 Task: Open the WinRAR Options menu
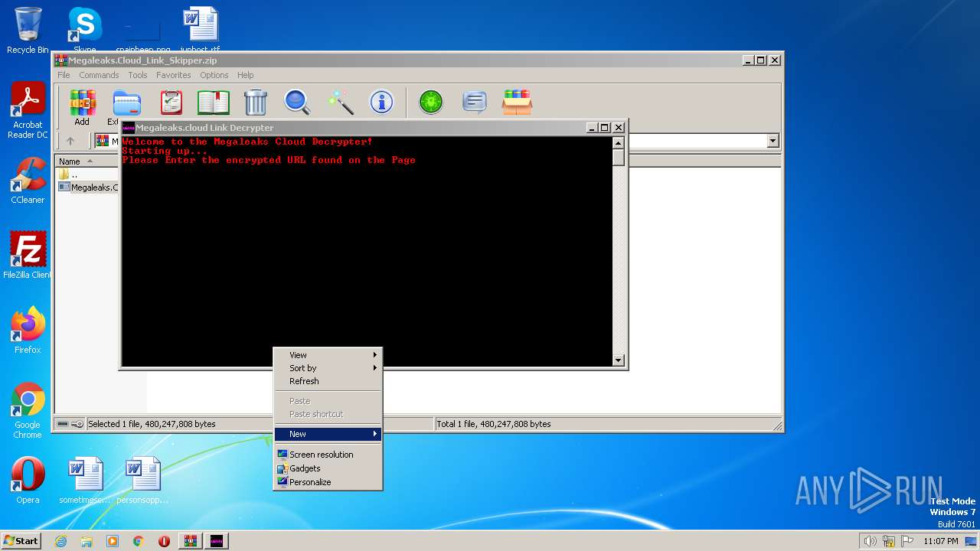[x=214, y=75]
